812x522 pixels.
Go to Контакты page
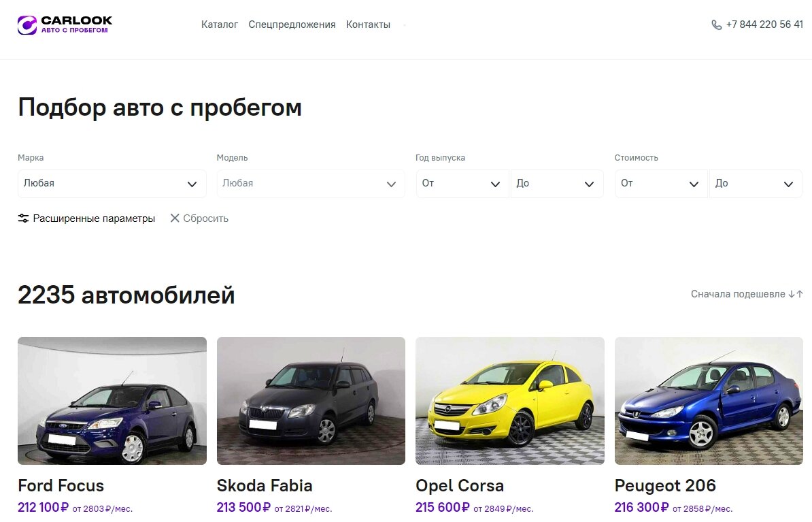click(x=367, y=25)
